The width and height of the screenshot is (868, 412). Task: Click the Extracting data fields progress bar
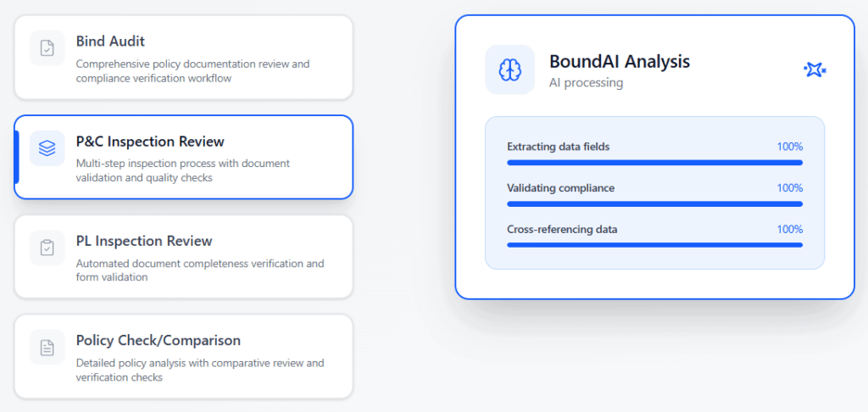654,162
